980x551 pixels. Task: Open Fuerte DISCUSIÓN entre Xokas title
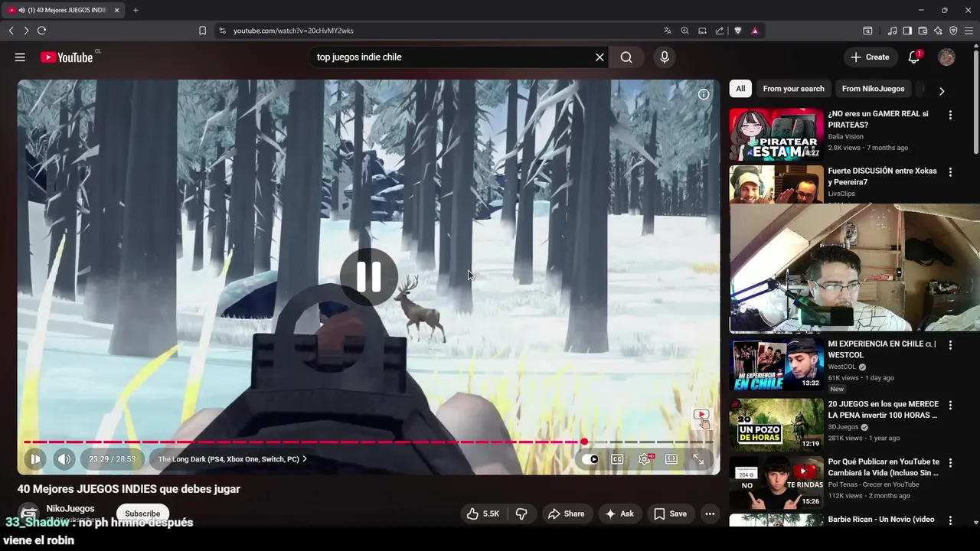(882, 176)
